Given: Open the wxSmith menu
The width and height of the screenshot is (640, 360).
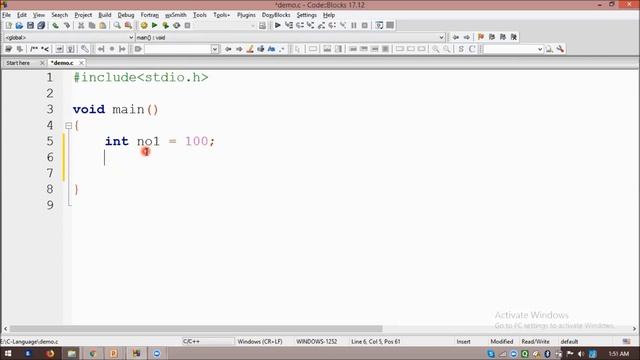Looking at the screenshot, I should click(176, 15).
